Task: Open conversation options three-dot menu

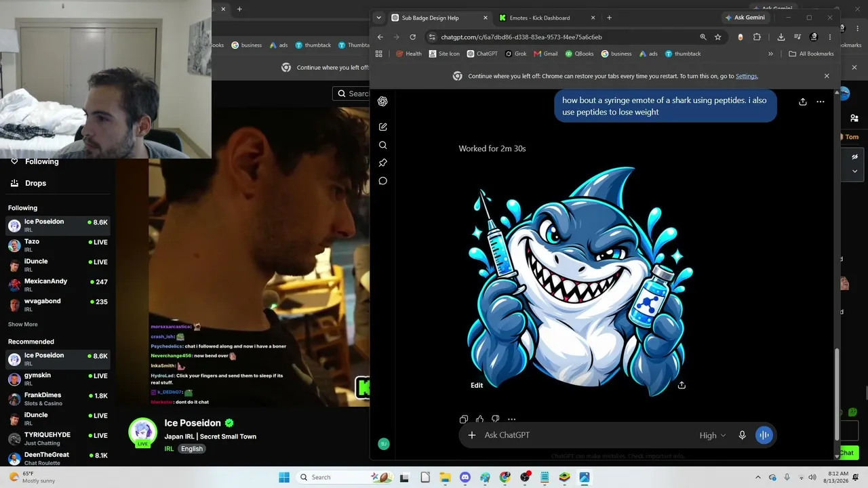Action: click(x=821, y=102)
